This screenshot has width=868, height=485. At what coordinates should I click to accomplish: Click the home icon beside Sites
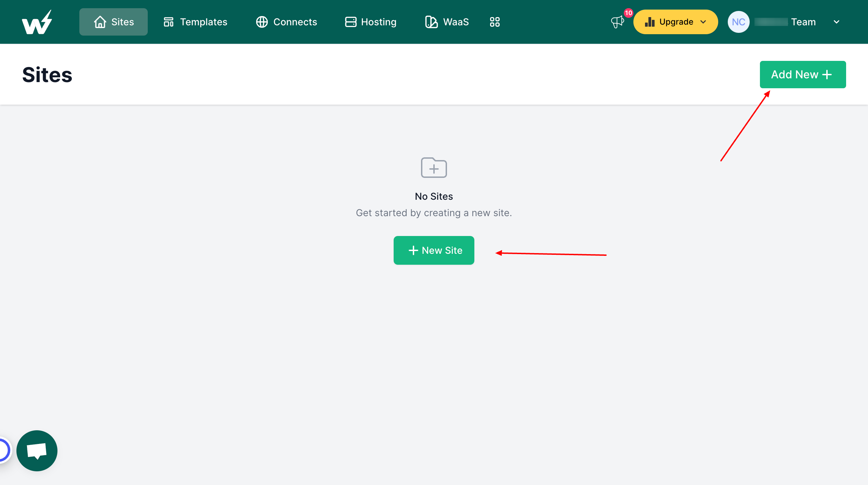tap(100, 22)
